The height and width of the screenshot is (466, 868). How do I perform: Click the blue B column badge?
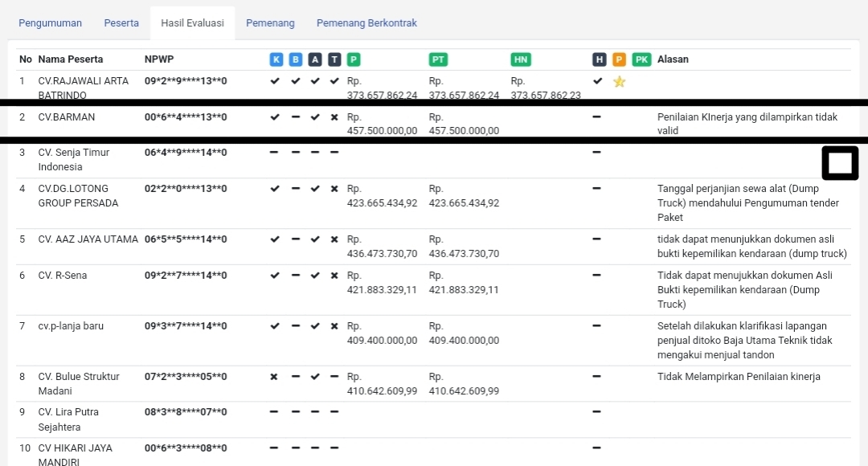tap(296, 59)
